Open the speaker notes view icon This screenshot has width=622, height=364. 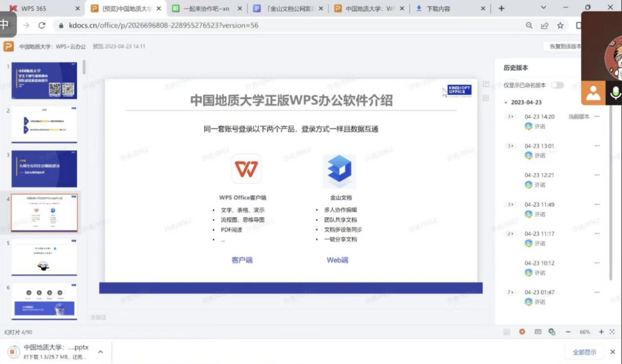point(537,332)
